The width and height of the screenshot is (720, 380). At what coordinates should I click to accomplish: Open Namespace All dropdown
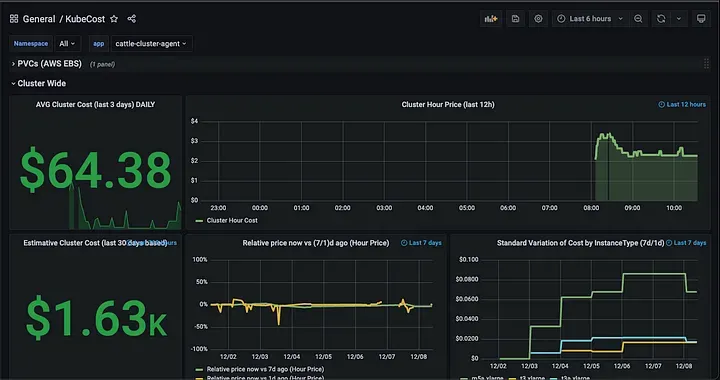(68, 44)
